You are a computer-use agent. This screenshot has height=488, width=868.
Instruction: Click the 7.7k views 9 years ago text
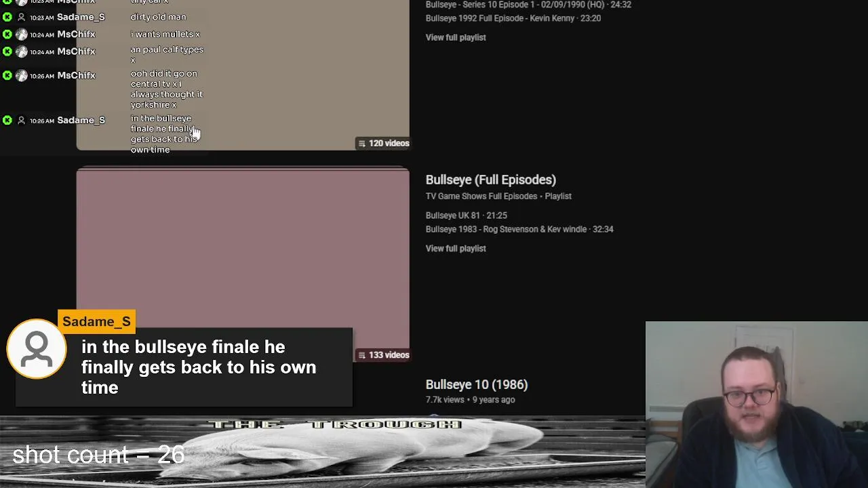coord(470,400)
